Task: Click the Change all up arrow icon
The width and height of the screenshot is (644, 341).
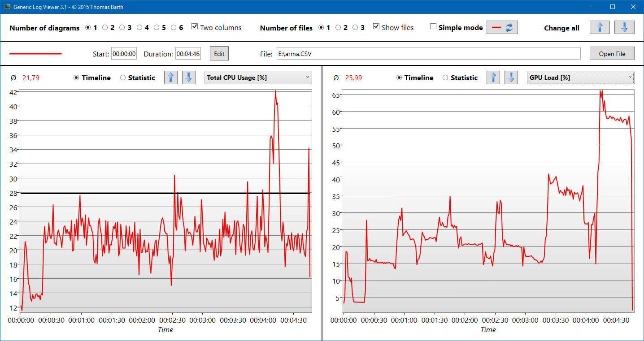Action: (600, 27)
